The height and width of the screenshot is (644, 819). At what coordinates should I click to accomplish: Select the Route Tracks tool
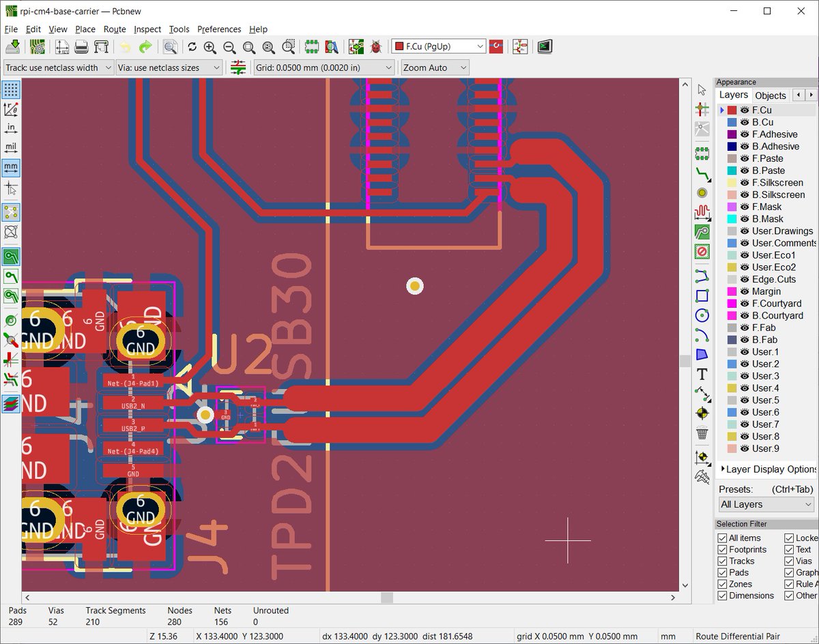(703, 174)
